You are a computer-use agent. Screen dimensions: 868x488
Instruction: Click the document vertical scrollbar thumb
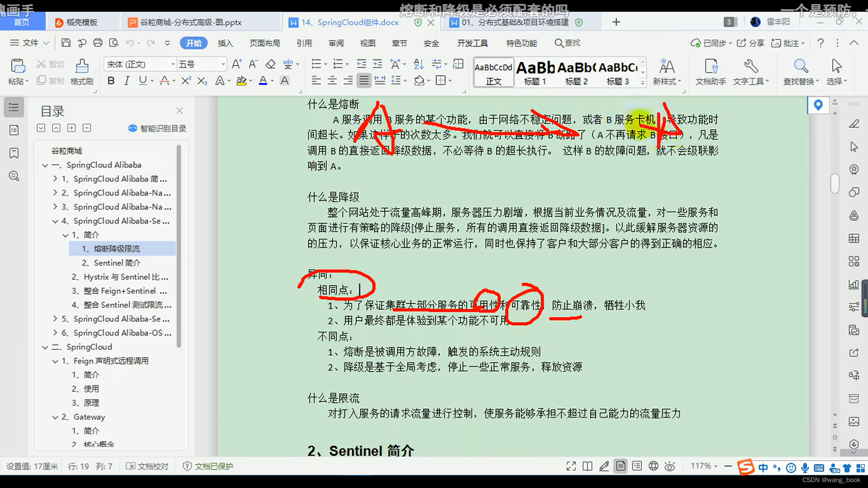click(x=835, y=184)
